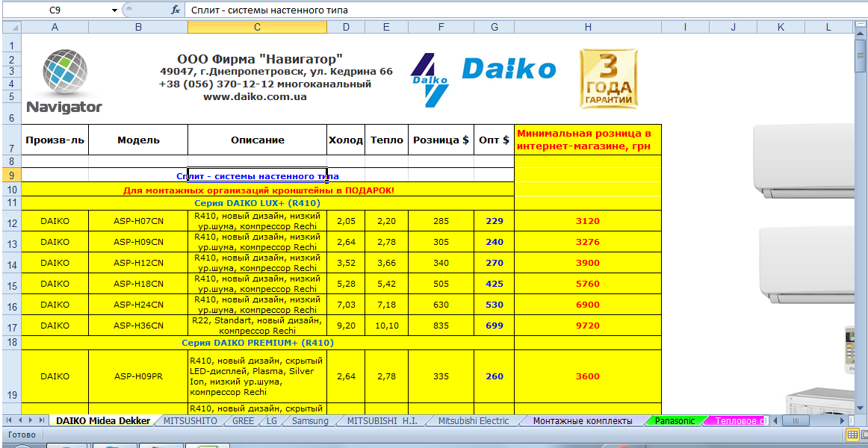Select the ASP-H09PR model cell
Image resolution: width=868 pixels, height=448 pixels.
138,376
